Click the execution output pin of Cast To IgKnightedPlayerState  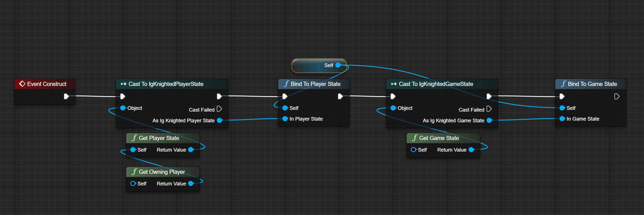point(219,96)
